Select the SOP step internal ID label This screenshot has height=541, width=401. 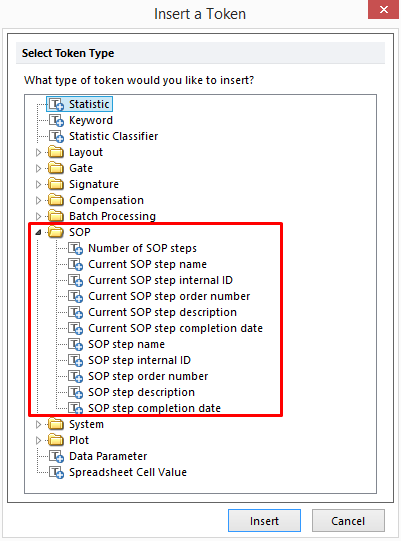(139, 360)
